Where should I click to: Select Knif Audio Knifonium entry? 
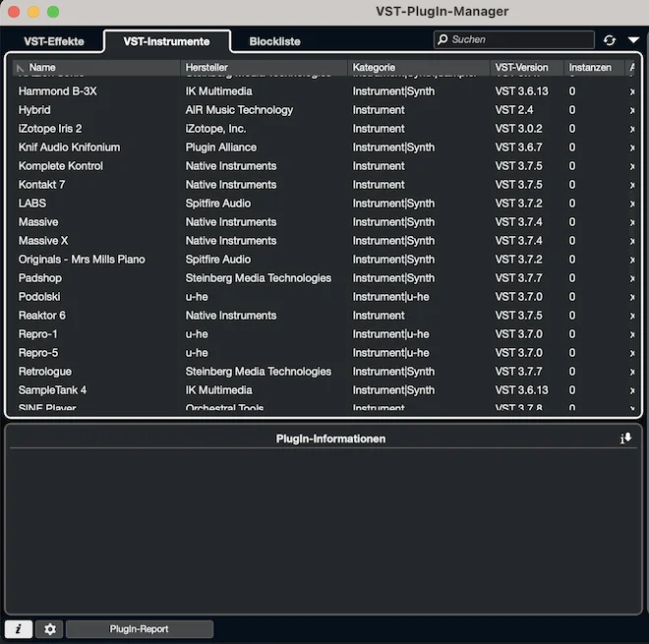324,147
